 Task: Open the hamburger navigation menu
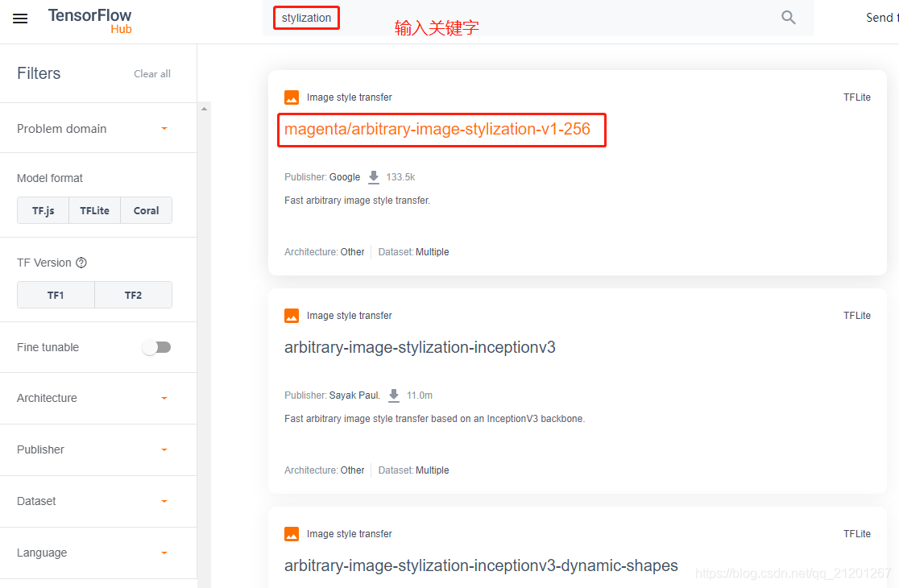pos(20,19)
